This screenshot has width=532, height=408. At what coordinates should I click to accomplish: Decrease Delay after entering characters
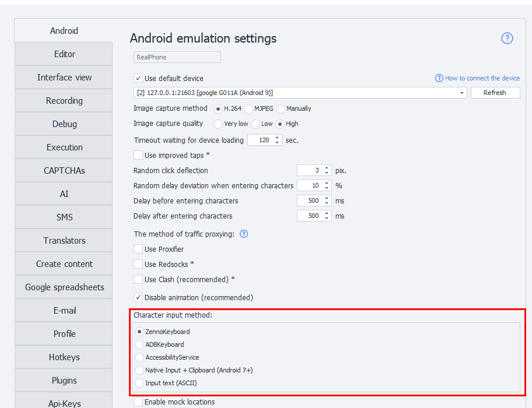(x=327, y=219)
